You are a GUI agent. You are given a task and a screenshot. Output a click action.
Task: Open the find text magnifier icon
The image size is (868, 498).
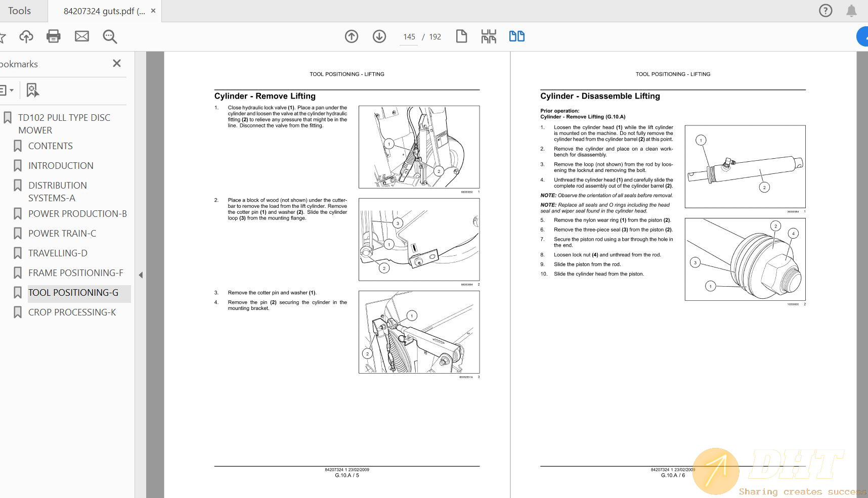110,36
